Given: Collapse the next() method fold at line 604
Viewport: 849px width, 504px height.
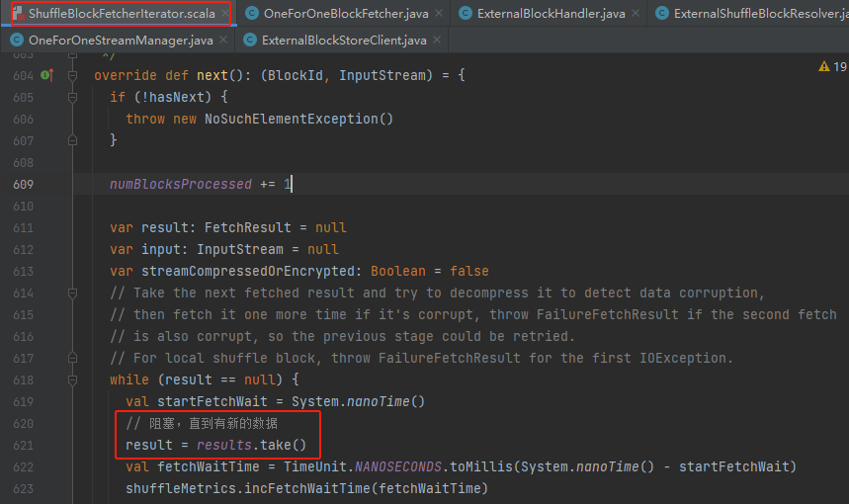Looking at the screenshot, I should tap(72, 75).
